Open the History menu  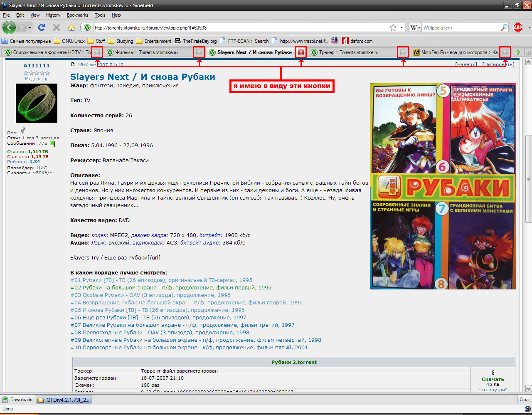[x=53, y=15]
